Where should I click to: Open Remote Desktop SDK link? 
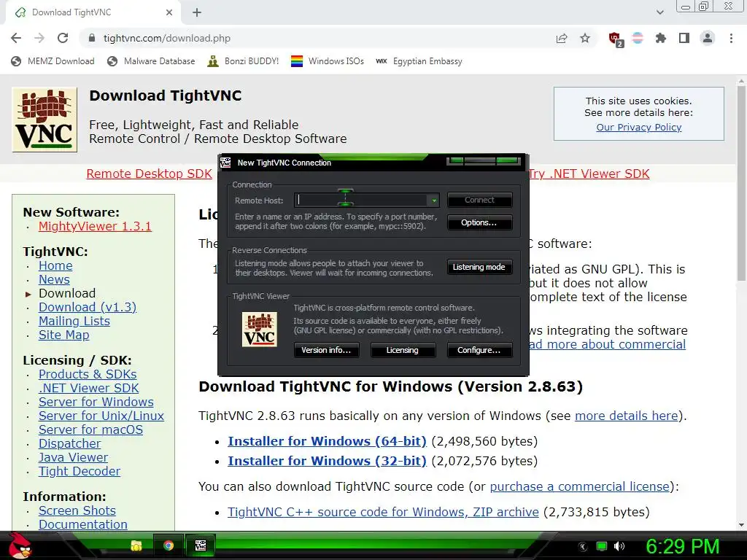149,174
